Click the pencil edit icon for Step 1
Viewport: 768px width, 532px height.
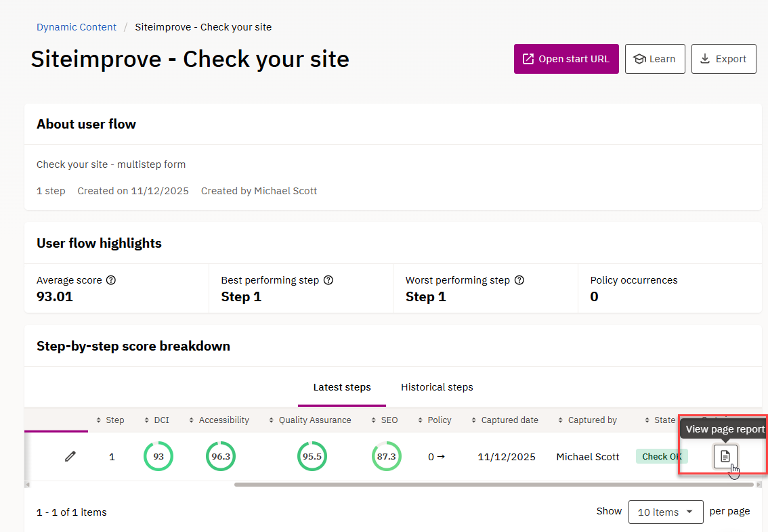(x=70, y=456)
